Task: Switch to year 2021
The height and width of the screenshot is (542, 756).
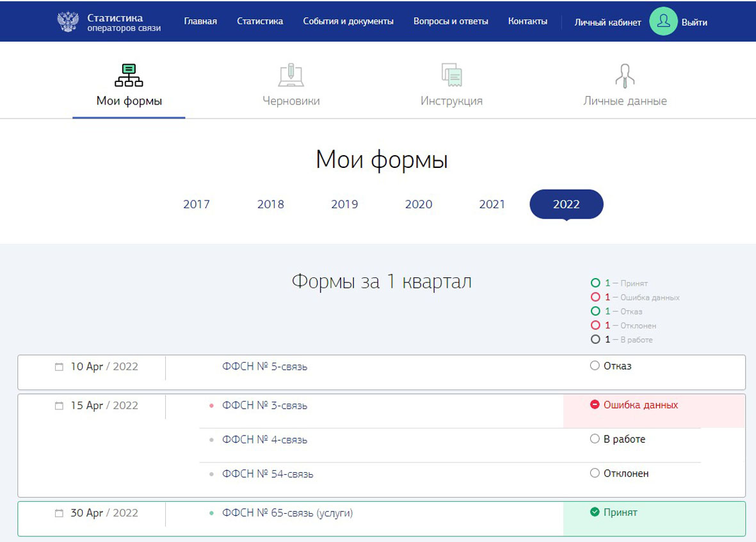Action: (492, 204)
